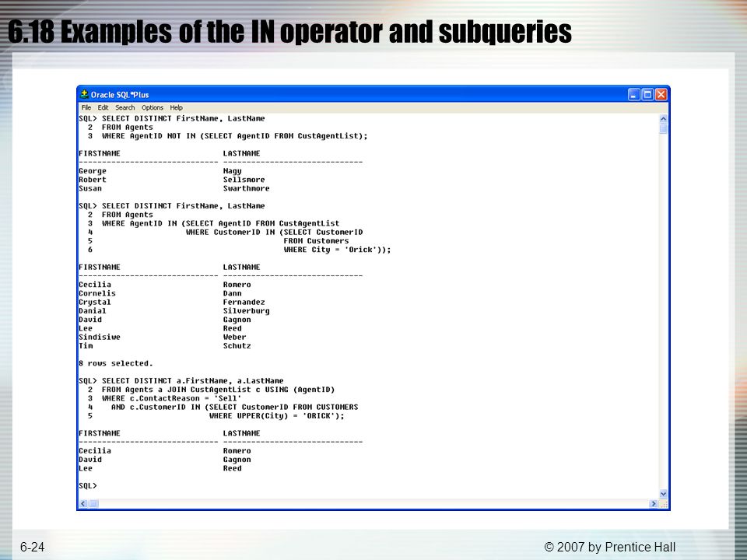Click the horizontal scrollbar right arrow
The height and width of the screenshot is (560, 747).
click(653, 504)
